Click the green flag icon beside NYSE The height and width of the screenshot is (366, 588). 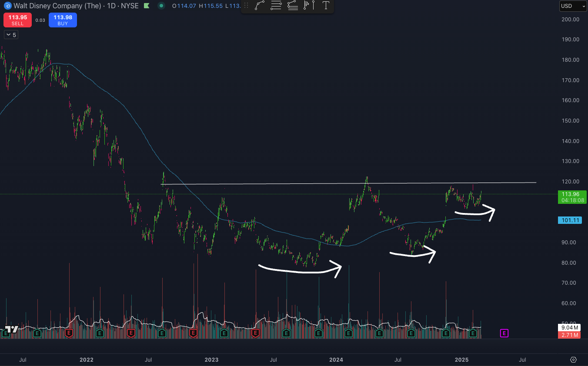pos(146,6)
